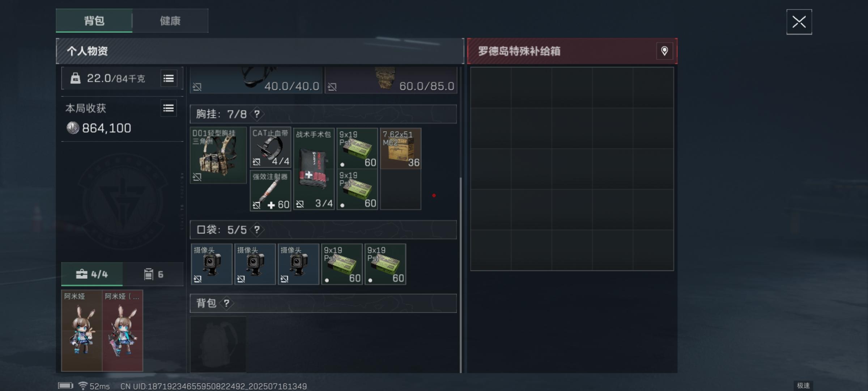Open the 胸挂 help question mark
The height and width of the screenshot is (391, 868).
257,114
